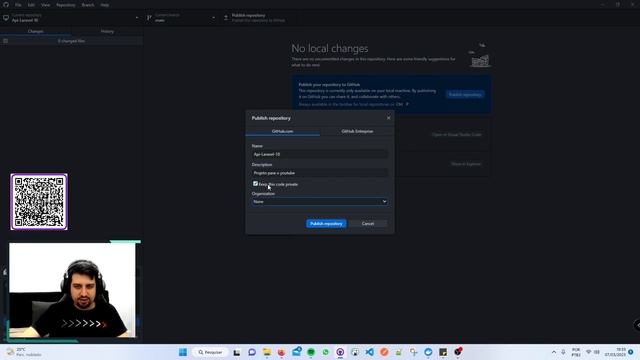Click the Description input field

point(320,173)
